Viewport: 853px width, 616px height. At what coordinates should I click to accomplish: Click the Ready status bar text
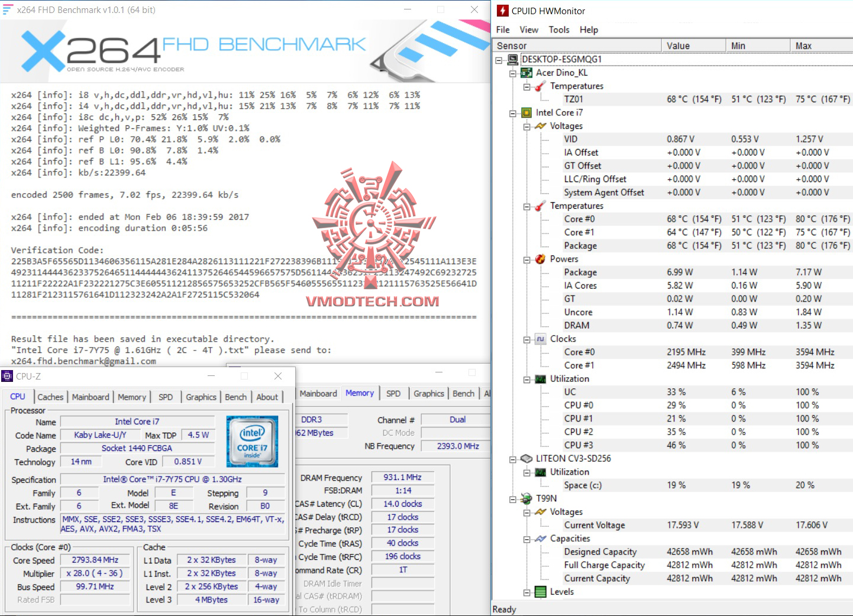[505, 609]
